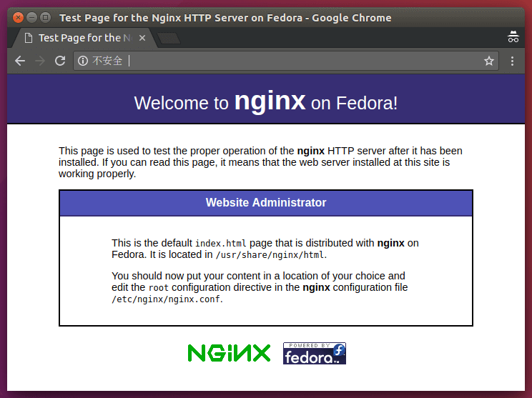This screenshot has width=532, height=398.
Task: Close the Chrome window
Action: click(x=19, y=17)
